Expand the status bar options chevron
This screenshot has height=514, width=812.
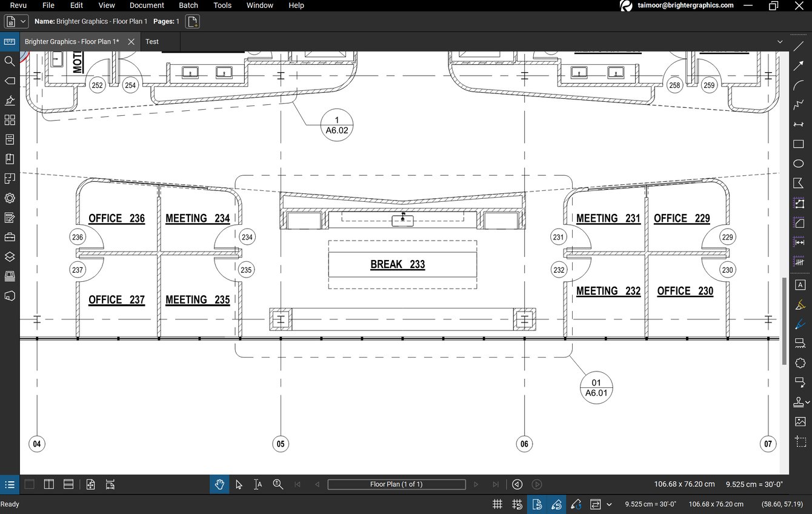(x=609, y=504)
